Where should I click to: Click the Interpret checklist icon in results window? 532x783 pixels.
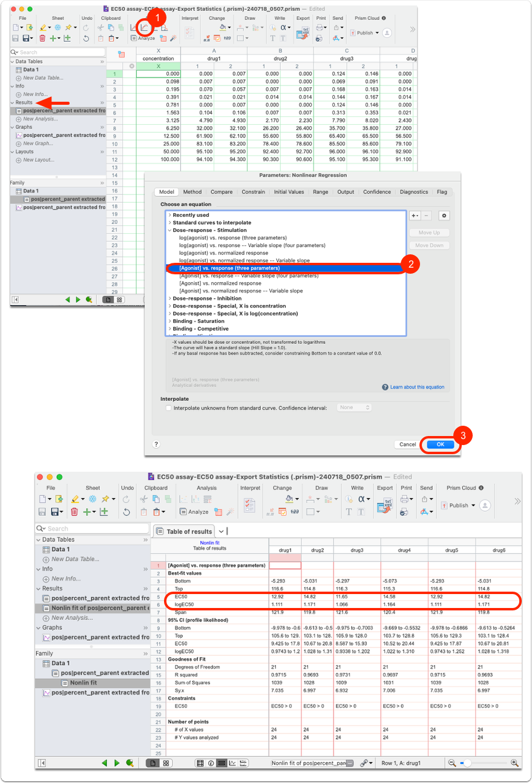(249, 505)
